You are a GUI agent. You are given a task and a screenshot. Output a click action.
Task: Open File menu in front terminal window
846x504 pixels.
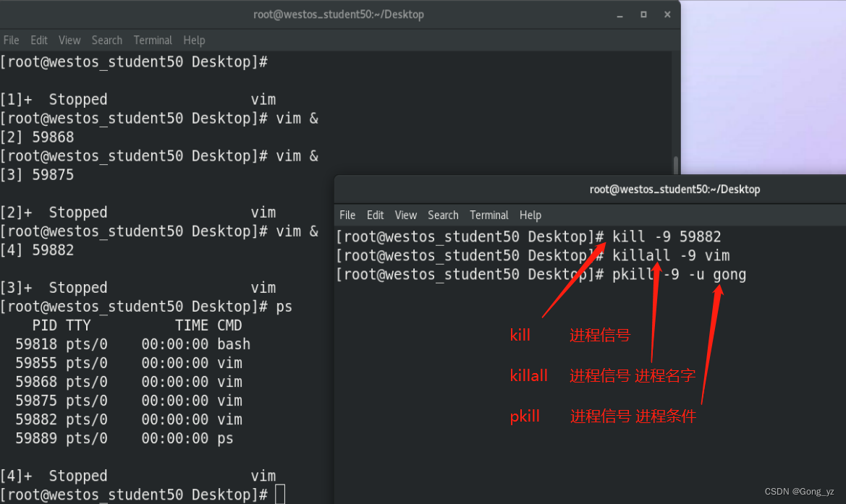click(347, 215)
